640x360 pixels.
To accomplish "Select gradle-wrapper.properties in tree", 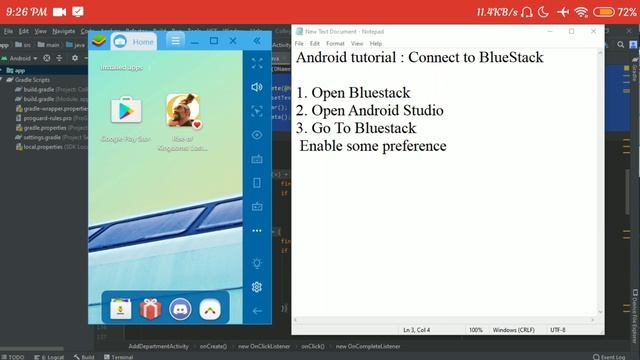I will (x=51, y=109).
